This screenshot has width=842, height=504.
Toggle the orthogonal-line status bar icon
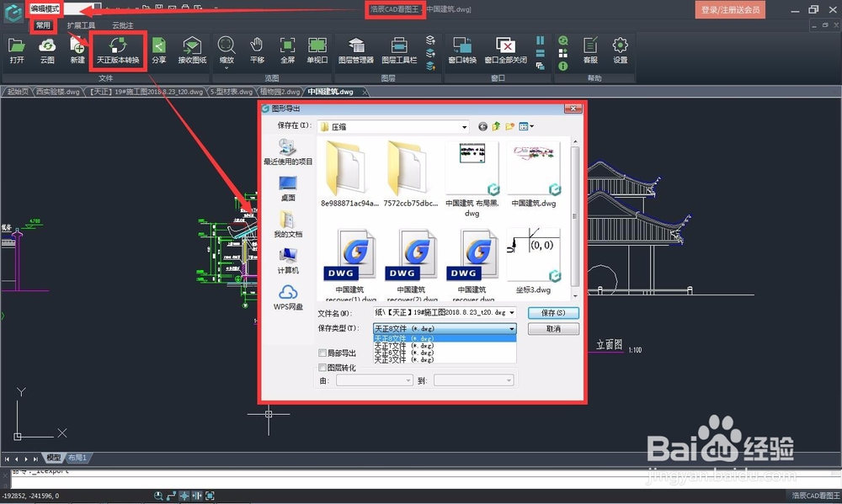click(171, 496)
